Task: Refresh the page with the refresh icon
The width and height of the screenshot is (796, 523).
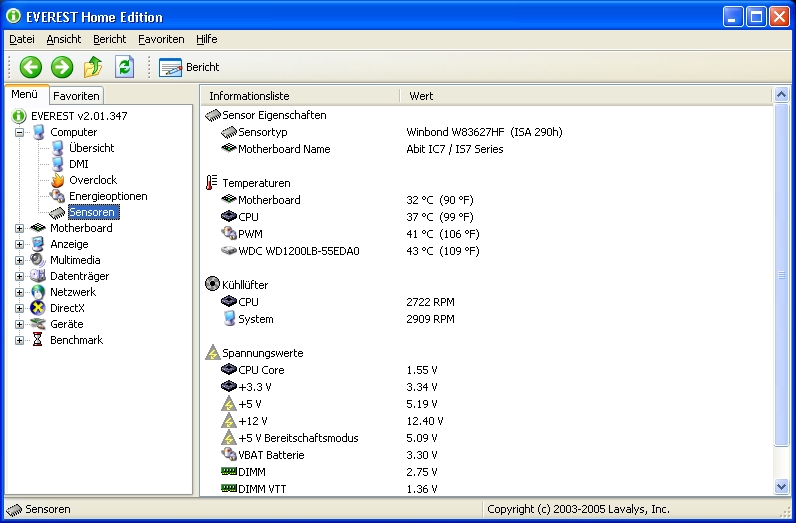Action: click(x=124, y=67)
